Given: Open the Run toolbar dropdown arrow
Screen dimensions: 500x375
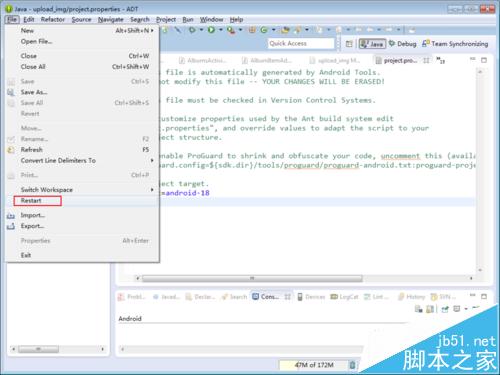Looking at the screenshot, I should 220,30.
